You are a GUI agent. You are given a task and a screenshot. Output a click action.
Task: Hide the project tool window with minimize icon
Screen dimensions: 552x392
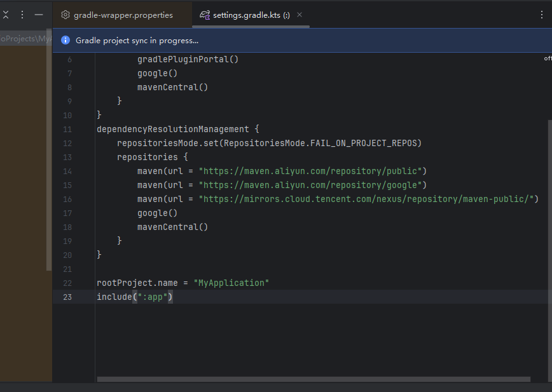pyautogui.click(x=39, y=15)
